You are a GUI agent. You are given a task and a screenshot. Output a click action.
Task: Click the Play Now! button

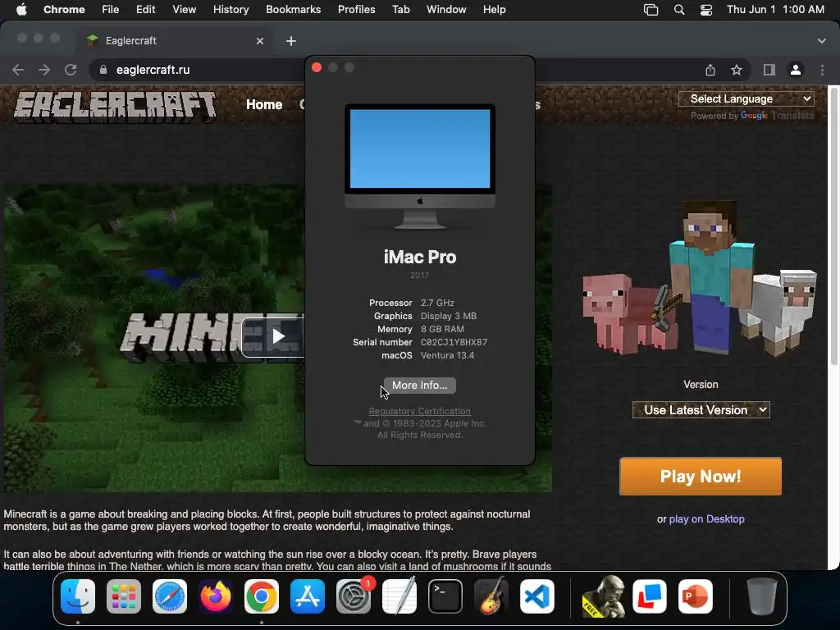(701, 477)
